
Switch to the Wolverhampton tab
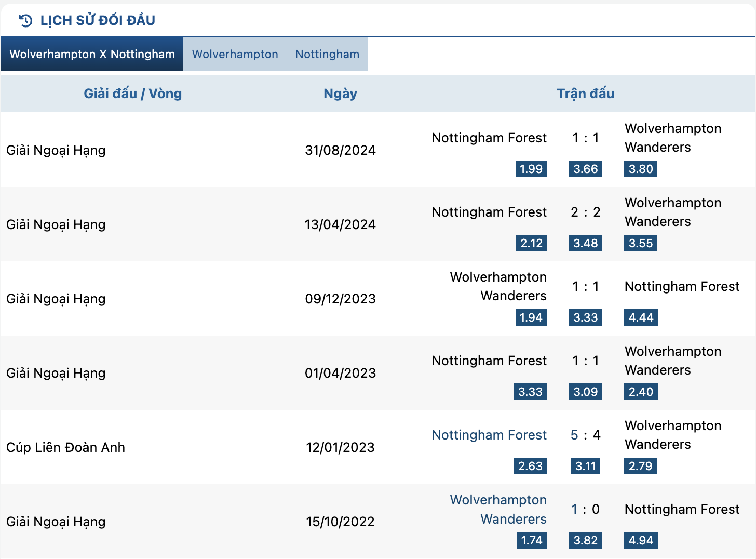[x=235, y=54]
